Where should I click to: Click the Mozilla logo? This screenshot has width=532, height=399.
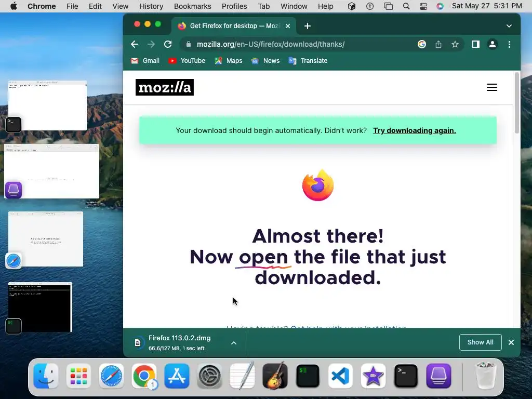point(165,87)
